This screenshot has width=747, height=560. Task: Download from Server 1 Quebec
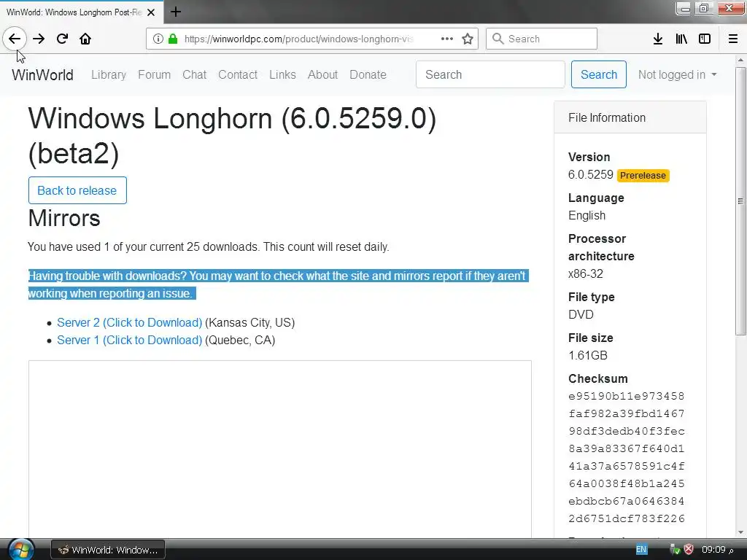[130, 340]
